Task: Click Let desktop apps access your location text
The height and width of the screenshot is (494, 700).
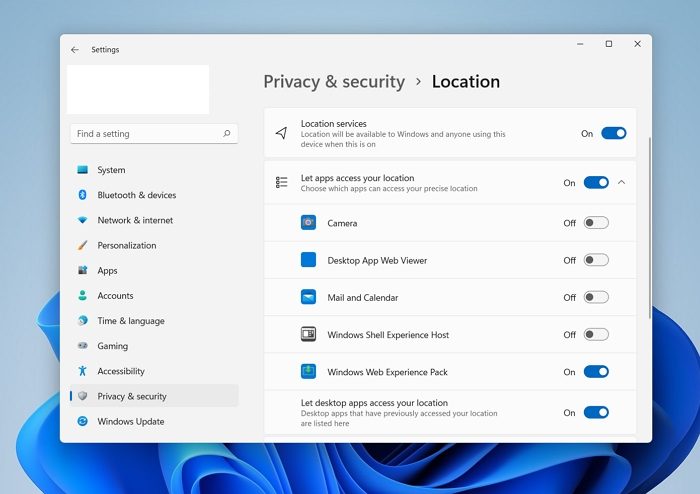Action: click(x=374, y=403)
